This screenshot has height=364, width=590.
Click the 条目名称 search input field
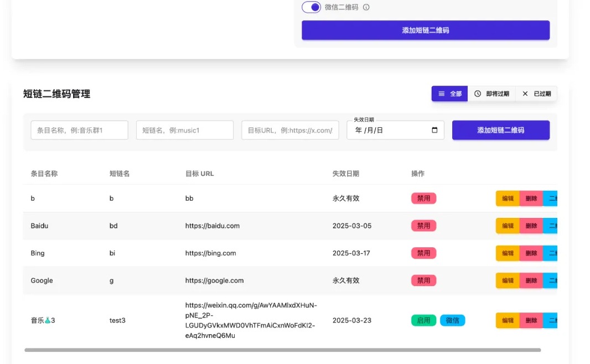tap(79, 130)
